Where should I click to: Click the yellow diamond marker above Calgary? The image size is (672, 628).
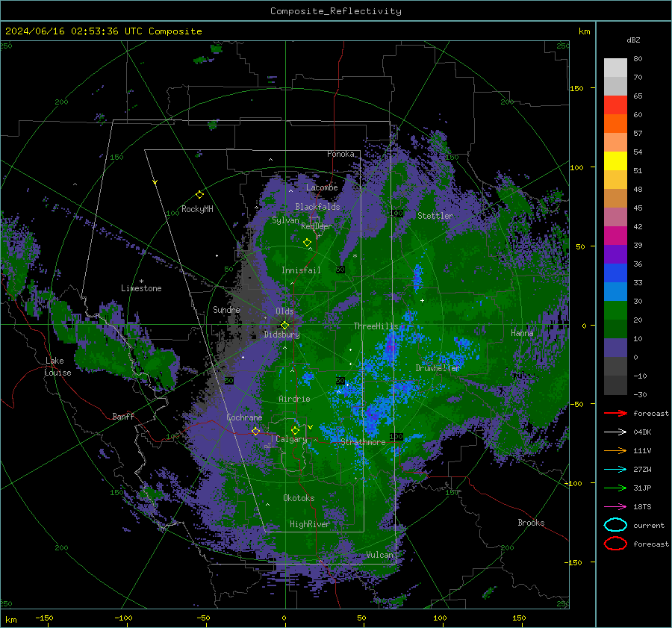[295, 430]
